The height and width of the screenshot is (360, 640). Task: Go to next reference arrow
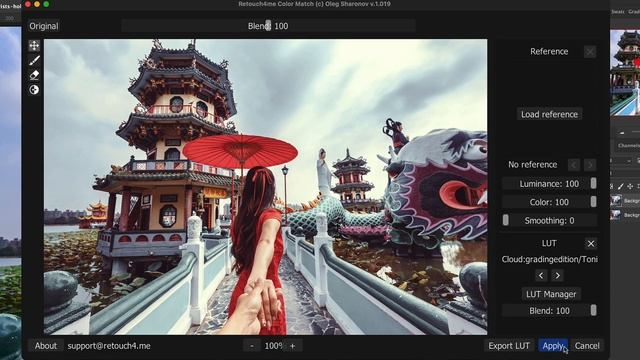[590, 165]
